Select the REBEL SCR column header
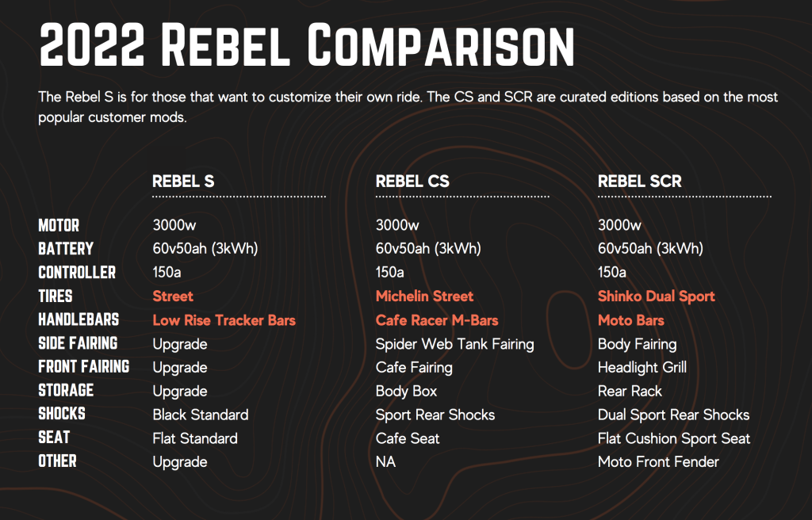Image resolution: width=812 pixels, height=520 pixels. 640,182
